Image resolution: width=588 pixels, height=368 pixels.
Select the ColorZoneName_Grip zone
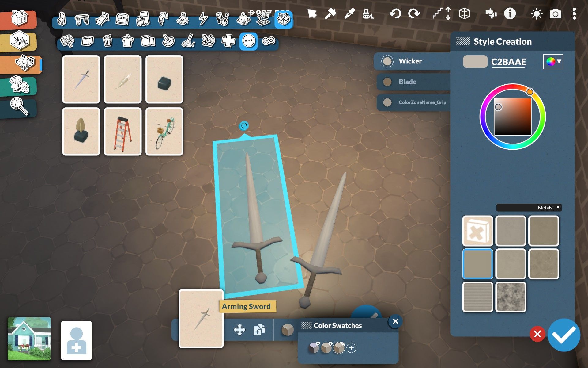click(x=413, y=102)
